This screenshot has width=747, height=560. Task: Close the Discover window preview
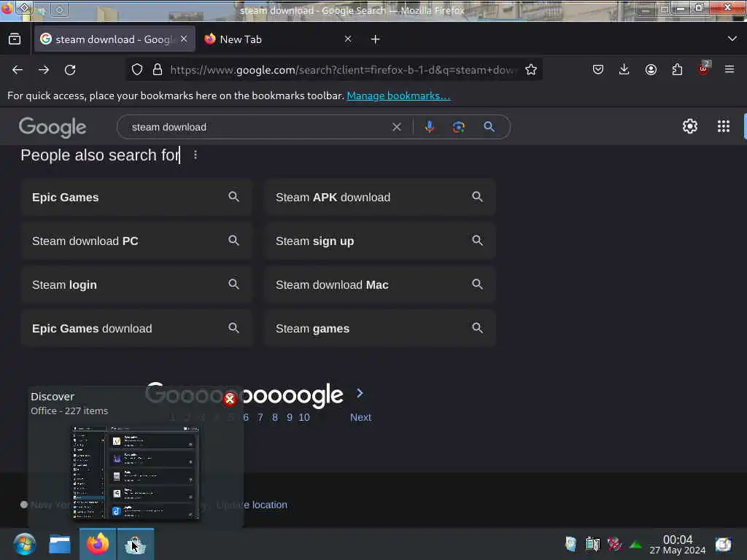click(x=230, y=399)
